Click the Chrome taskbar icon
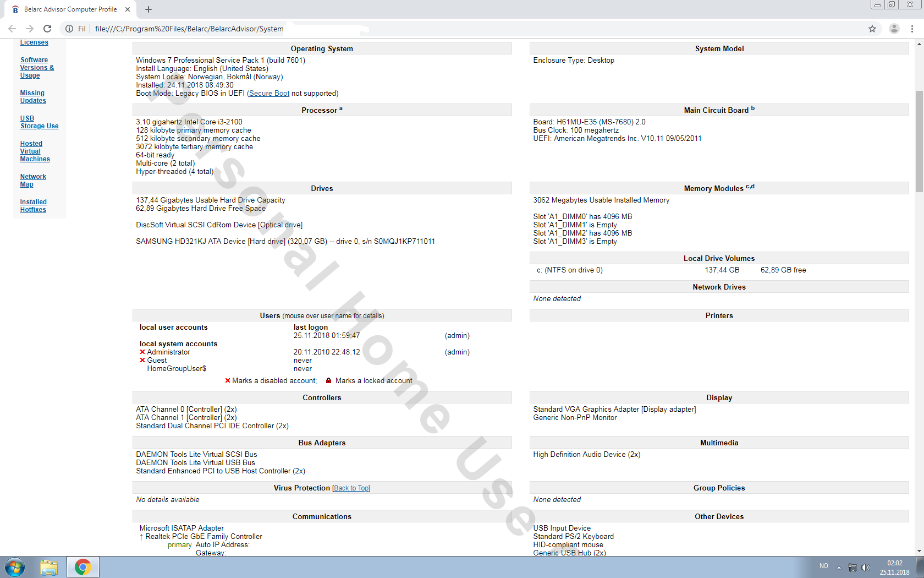The width and height of the screenshot is (924, 578). click(x=82, y=567)
